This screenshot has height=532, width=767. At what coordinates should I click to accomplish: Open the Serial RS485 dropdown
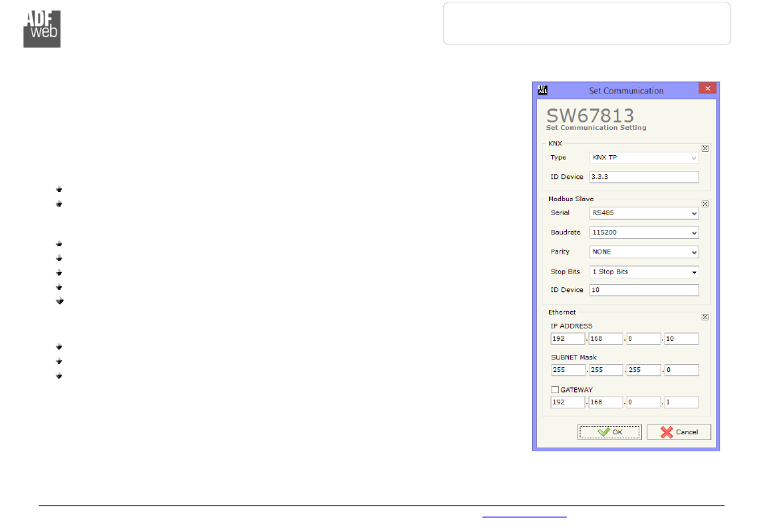pos(643,213)
